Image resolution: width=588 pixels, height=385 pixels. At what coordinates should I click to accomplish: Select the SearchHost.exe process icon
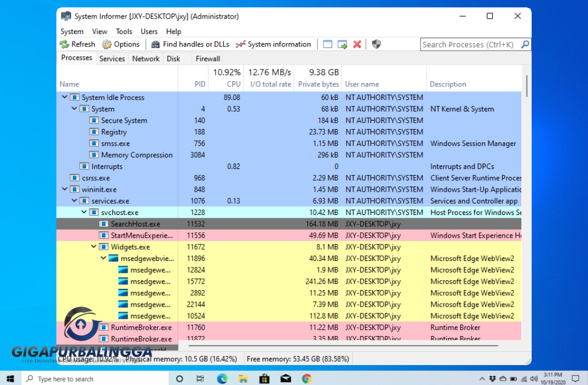tap(104, 224)
